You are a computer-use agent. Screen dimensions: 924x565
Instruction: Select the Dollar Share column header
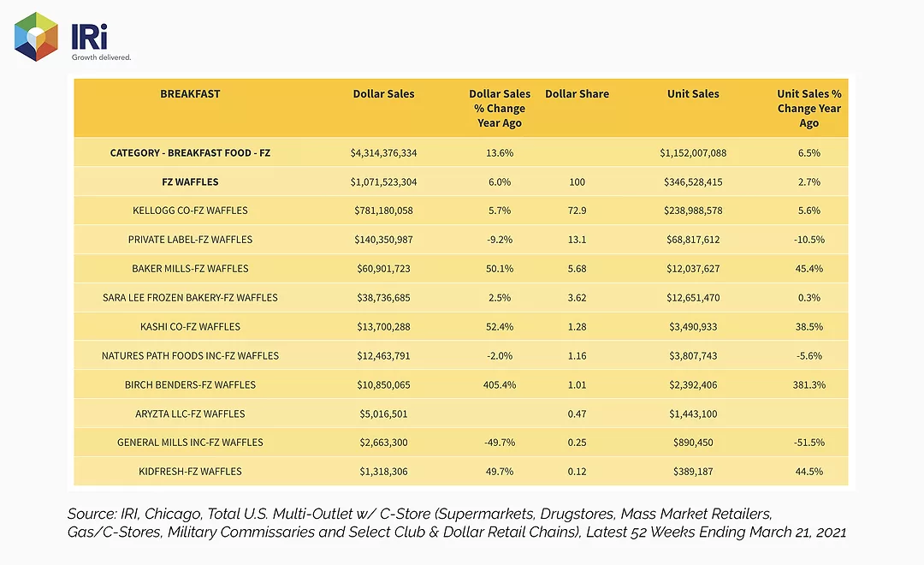pos(577,94)
